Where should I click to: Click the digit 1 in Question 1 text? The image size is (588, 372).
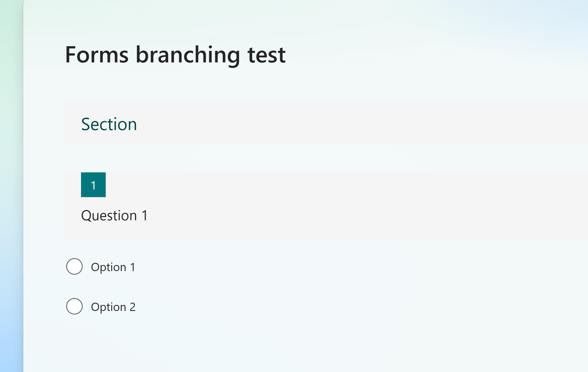[x=145, y=215]
